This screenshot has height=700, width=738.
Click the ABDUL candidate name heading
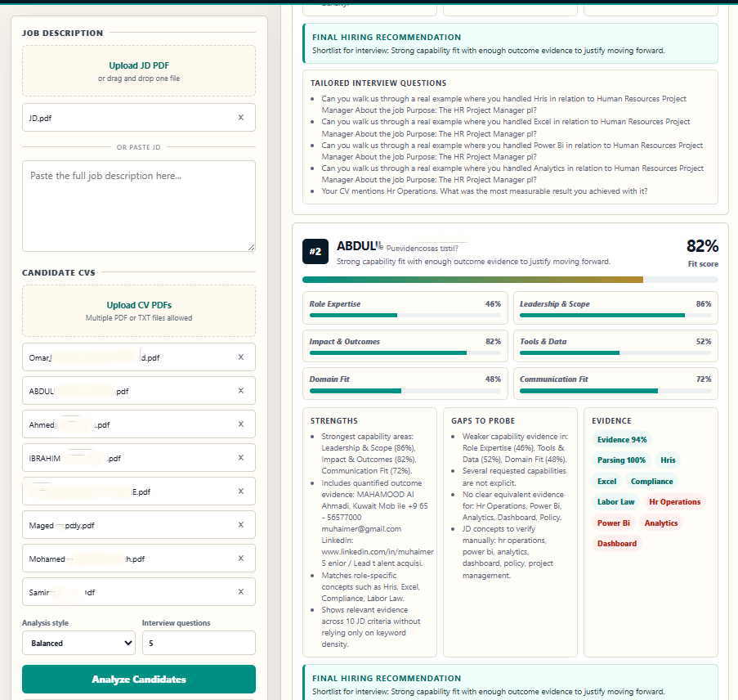click(360, 246)
